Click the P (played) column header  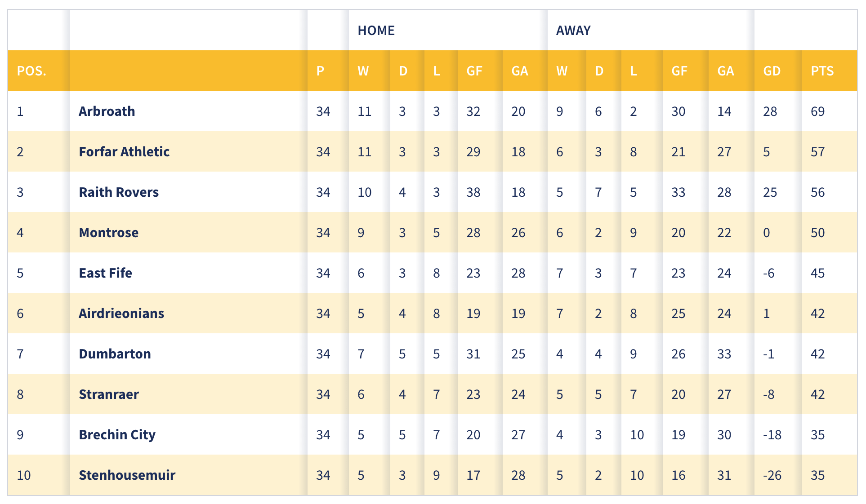click(320, 71)
